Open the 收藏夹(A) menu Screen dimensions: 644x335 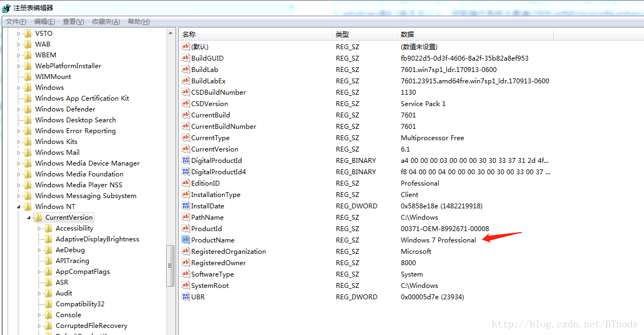coord(106,22)
